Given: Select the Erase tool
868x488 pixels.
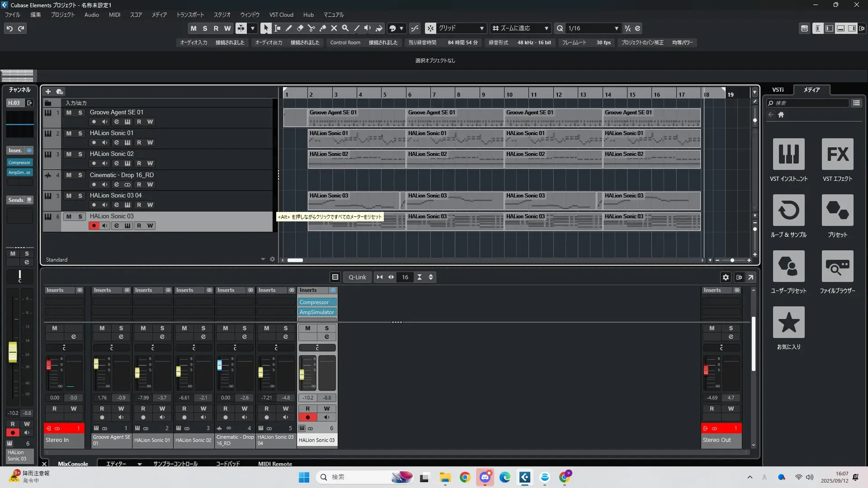Looking at the screenshot, I should [x=300, y=28].
